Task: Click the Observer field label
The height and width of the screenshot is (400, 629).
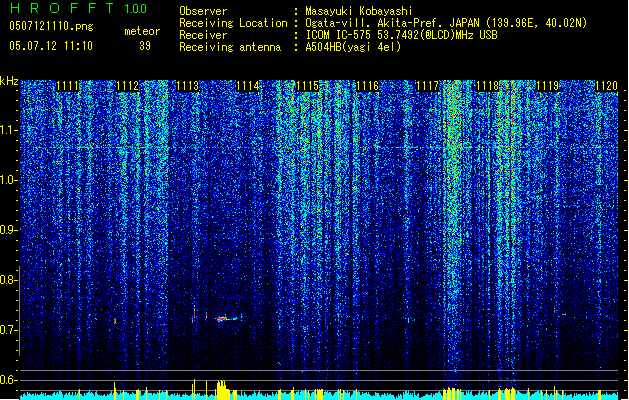Action: [203, 11]
